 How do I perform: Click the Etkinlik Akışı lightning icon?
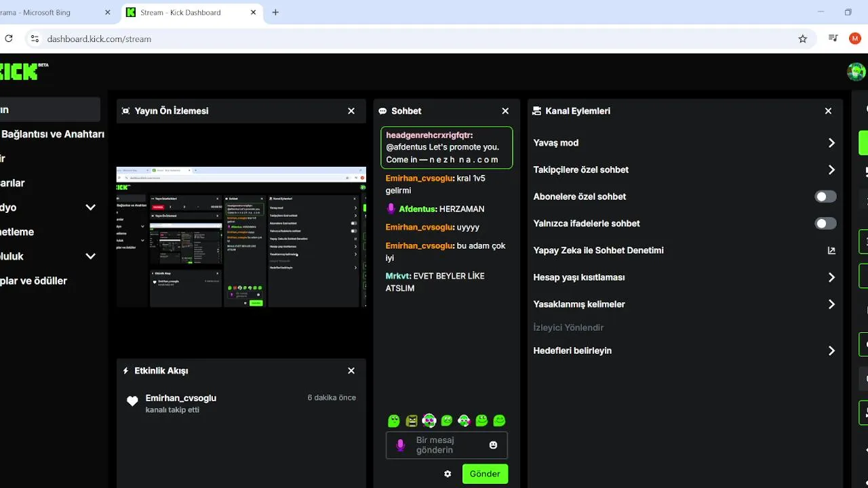125,371
